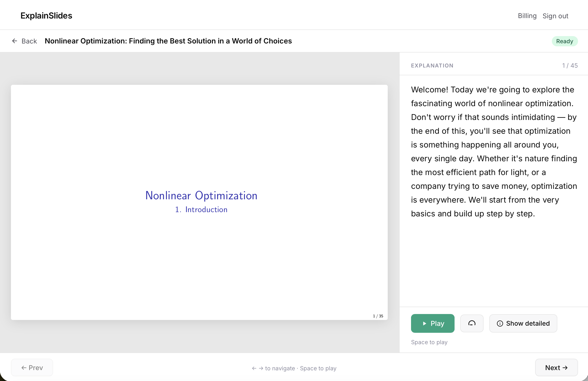This screenshot has height=381, width=588.
Task: Toggle playback of the narration audio
Action: click(433, 323)
